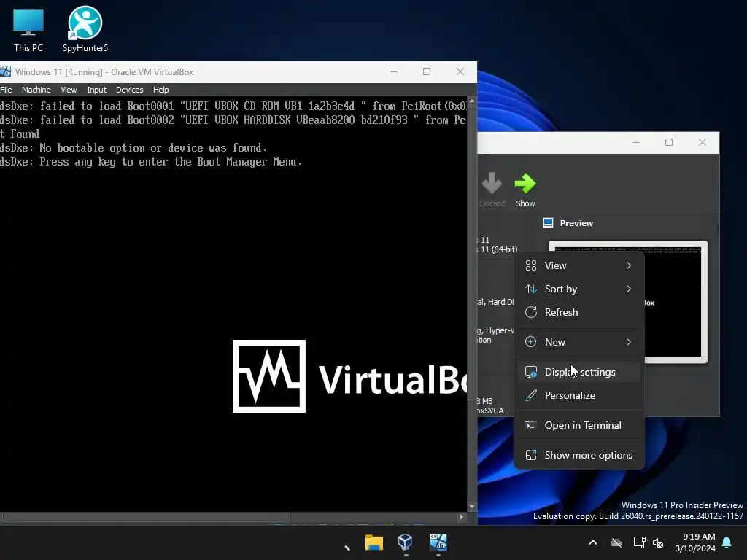Close the VirtualBox Manager window
This screenshot has height=560, width=747.
pyautogui.click(x=703, y=142)
